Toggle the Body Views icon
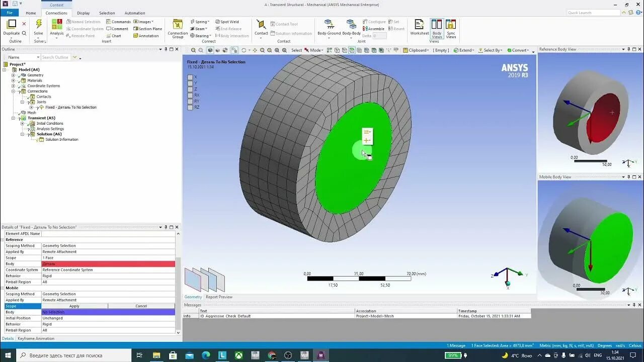The image size is (644, 362). pos(437,25)
